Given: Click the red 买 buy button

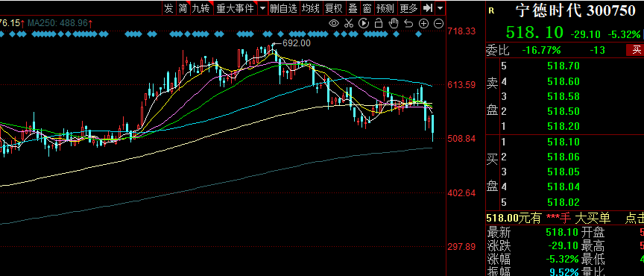Looking at the screenshot, I should pos(637,50).
